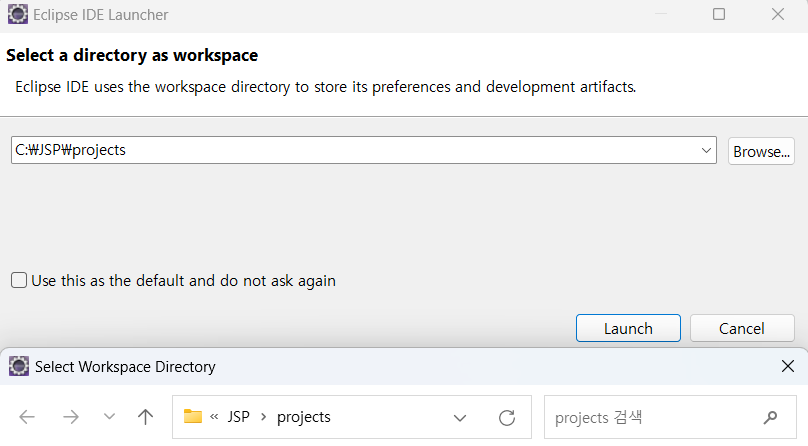This screenshot has width=808, height=446.
Task: Open workspace path dropdown arrow
Action: (x=706, y=150)
